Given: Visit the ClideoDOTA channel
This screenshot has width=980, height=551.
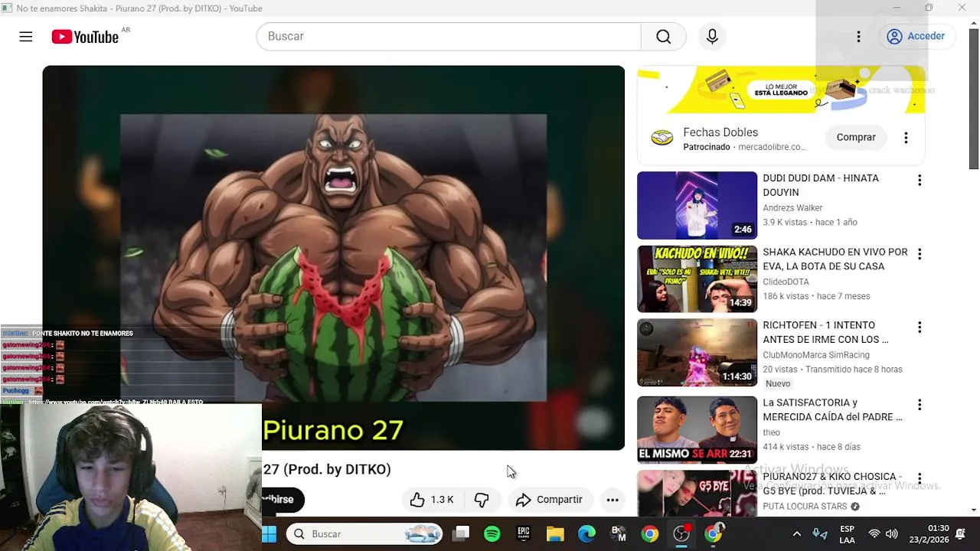Looking at the screenshot, I should coord(786,281).
